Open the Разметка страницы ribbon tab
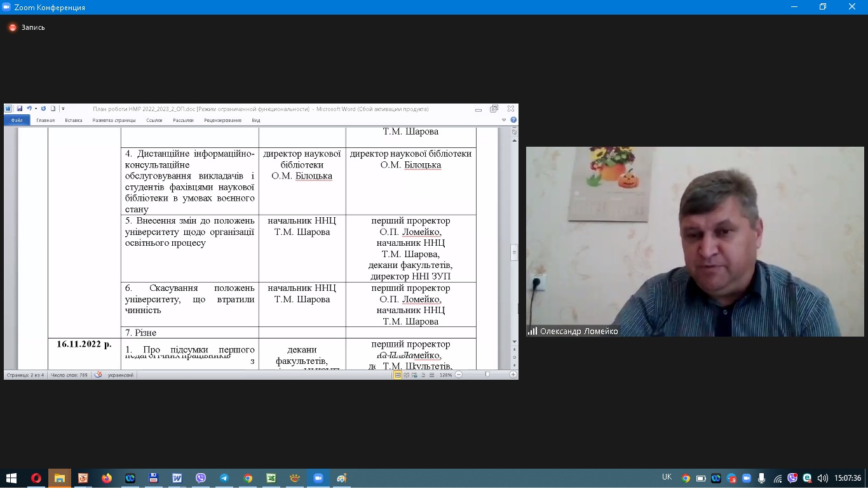 point(114,120)
